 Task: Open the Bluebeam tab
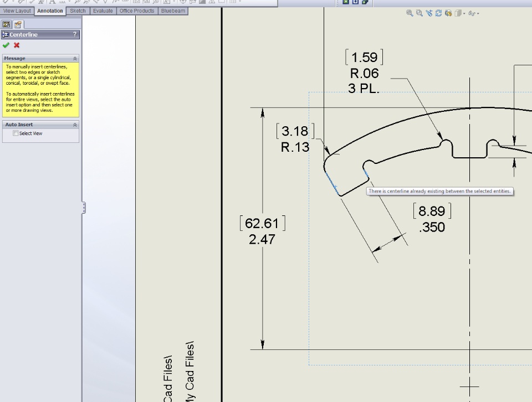coord(173,11)
